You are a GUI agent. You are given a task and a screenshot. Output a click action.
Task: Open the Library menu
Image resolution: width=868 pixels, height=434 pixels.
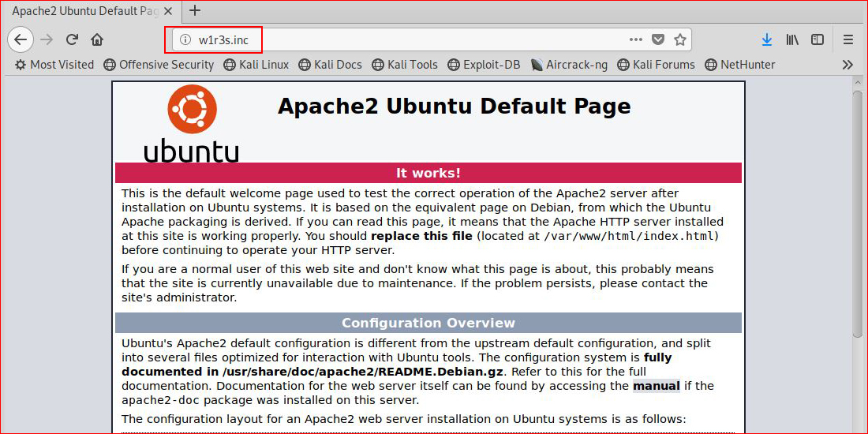pos(792,40)
